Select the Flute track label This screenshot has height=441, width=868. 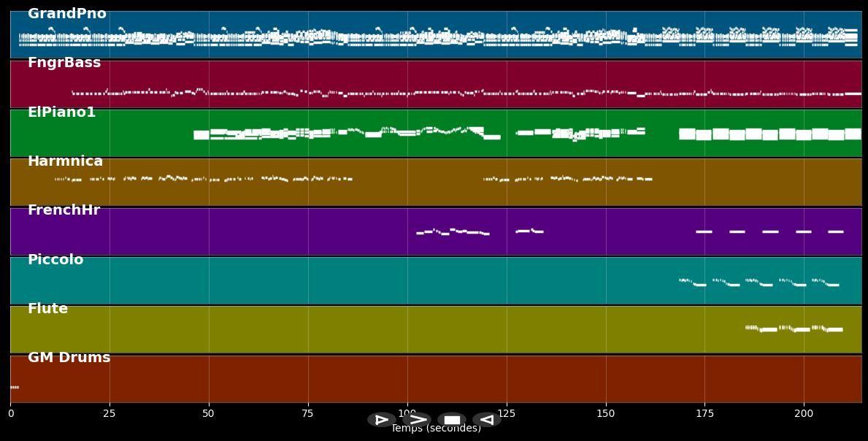pos(47,309)
